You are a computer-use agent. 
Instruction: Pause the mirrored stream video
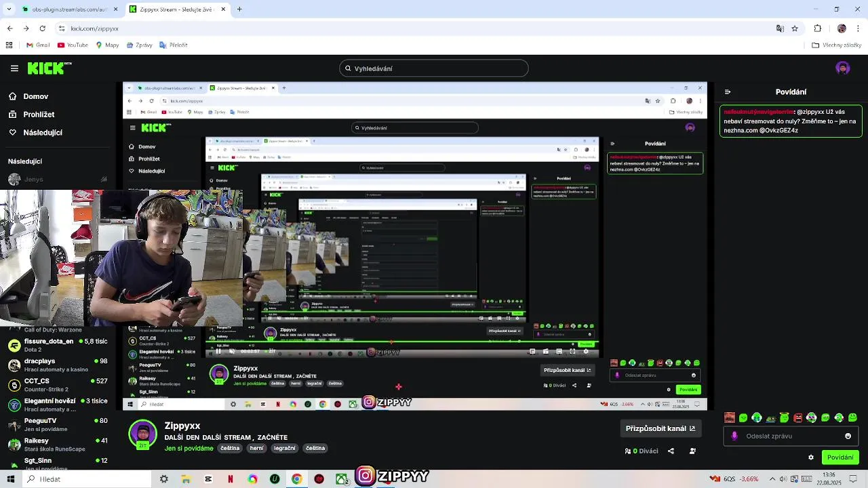point(218,351)
